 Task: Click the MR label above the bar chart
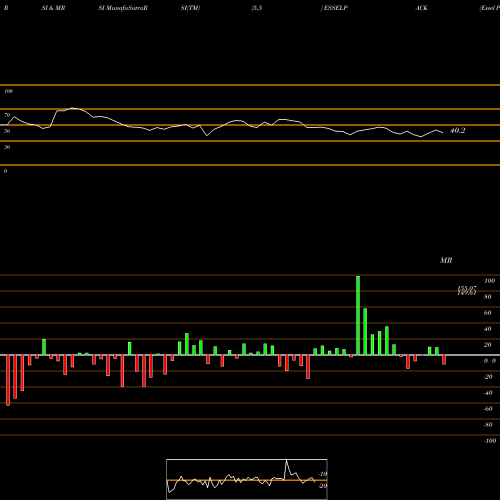coord(446,260)
